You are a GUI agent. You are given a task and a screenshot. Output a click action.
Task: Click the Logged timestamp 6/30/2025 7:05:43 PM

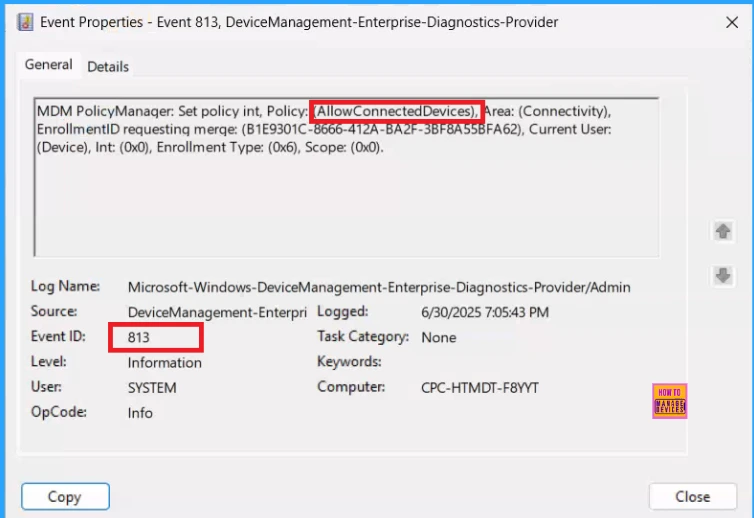[x=485, y=312]
